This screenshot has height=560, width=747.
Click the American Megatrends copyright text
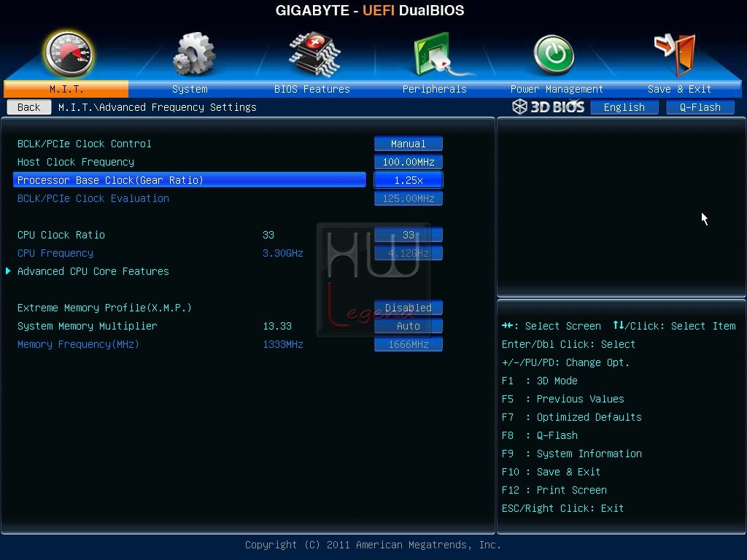[x=373, y=545]
